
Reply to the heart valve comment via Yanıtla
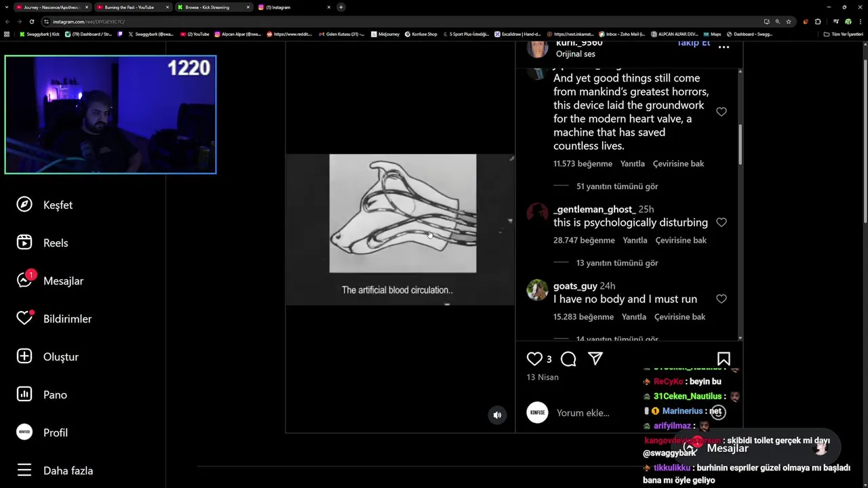(633, 163)
